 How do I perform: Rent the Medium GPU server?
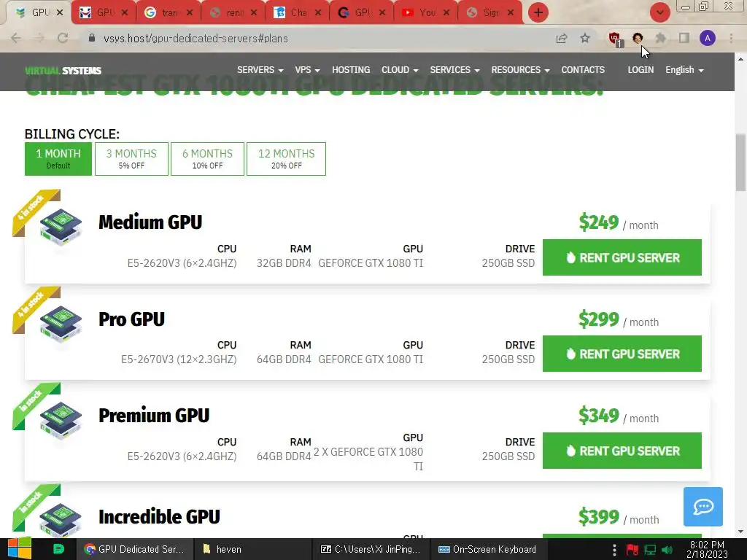[x=622, y=257]
